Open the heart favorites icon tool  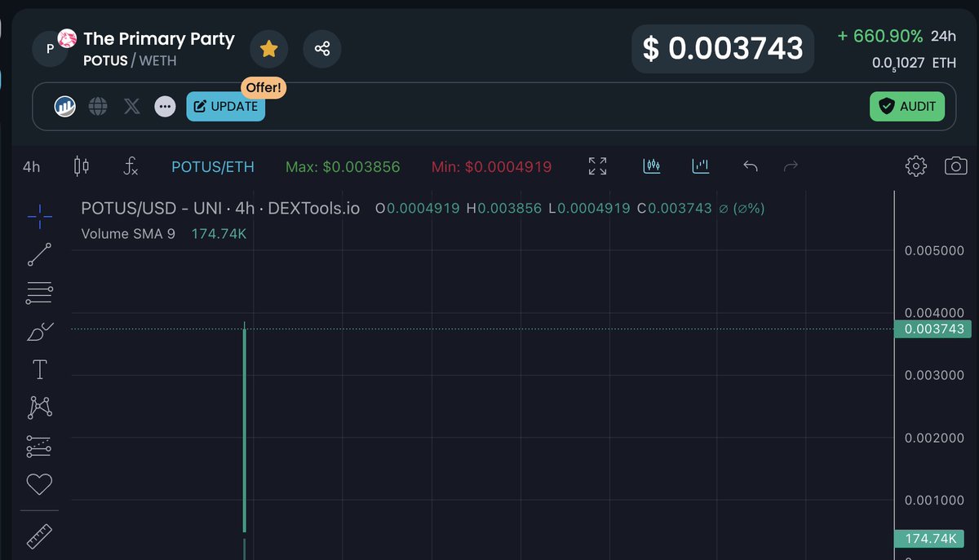tap(39, 485)
